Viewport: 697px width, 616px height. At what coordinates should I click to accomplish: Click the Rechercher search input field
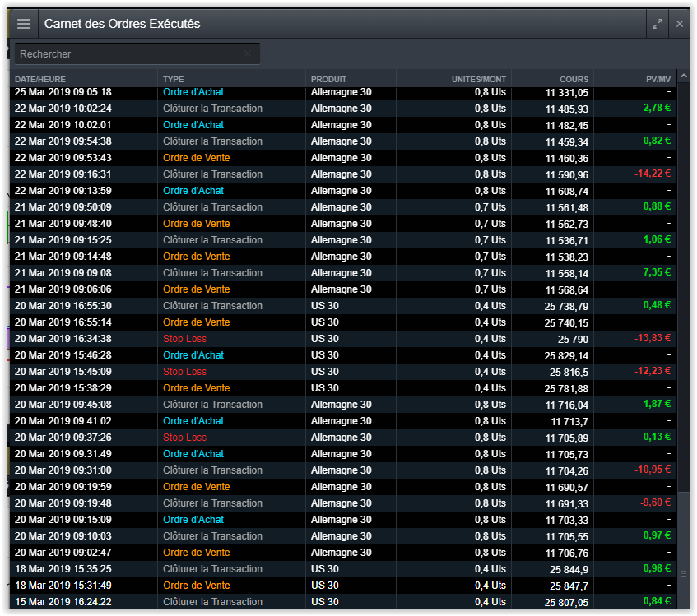(137, 53)
